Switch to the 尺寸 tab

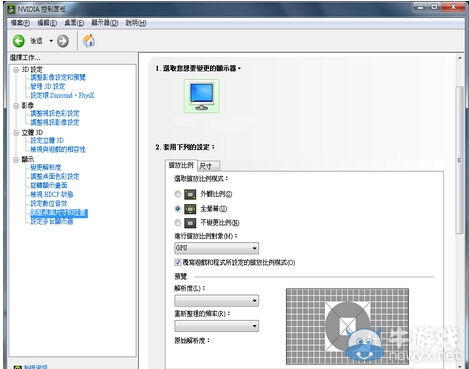coord(208,166)
